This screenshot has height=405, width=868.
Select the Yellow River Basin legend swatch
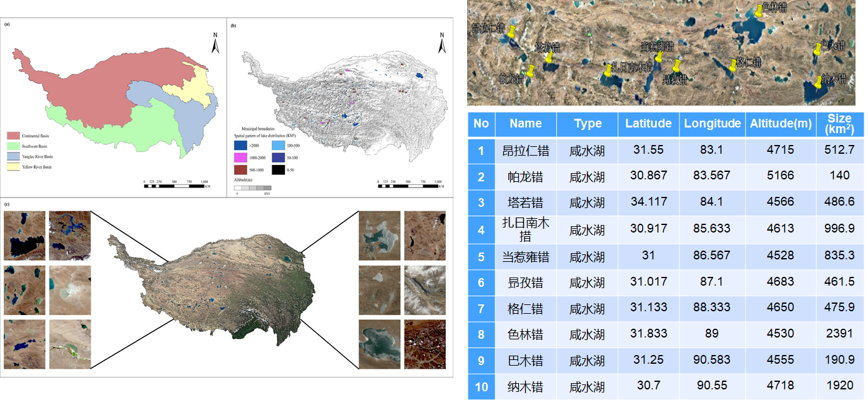pyautogui.click(x=14, y=167)
